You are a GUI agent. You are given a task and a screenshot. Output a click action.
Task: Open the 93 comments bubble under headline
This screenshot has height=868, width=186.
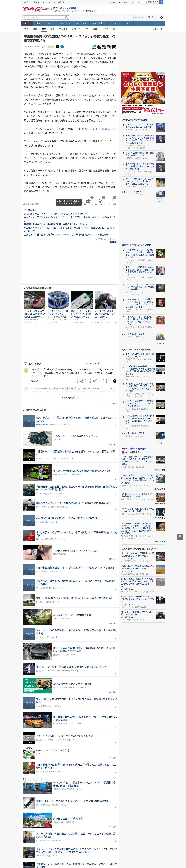pyautogui.click(x=44, y=47)
